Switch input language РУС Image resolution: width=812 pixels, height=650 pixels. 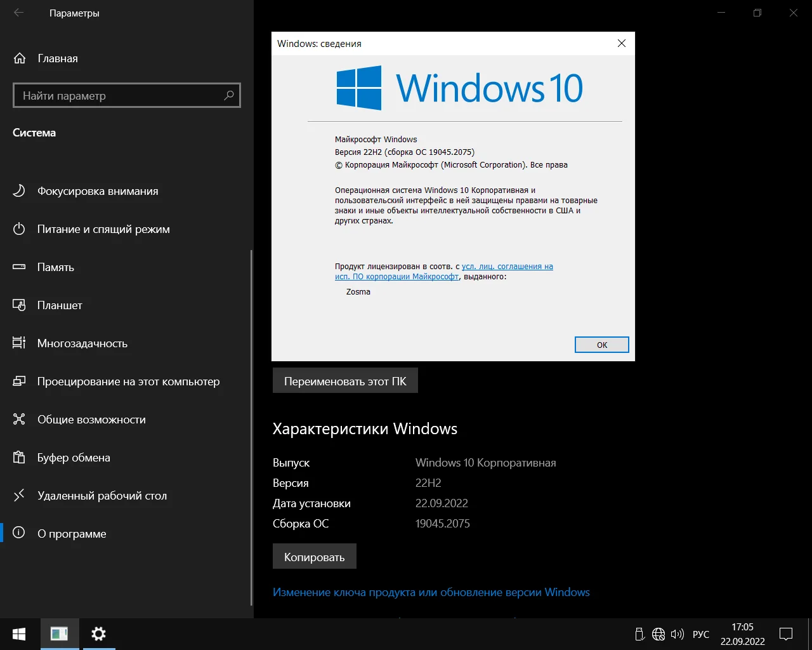pyautogui.click(x=701, y=634)
